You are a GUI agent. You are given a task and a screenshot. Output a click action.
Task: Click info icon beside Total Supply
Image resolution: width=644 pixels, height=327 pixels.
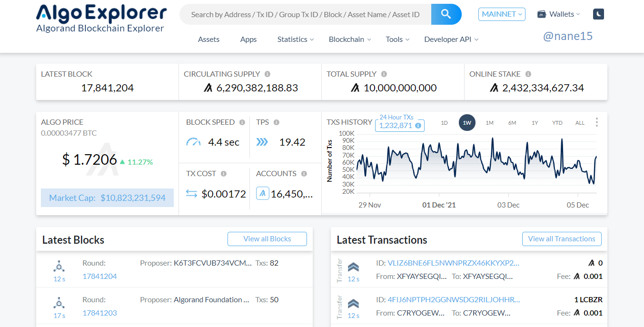pos(384,74)
